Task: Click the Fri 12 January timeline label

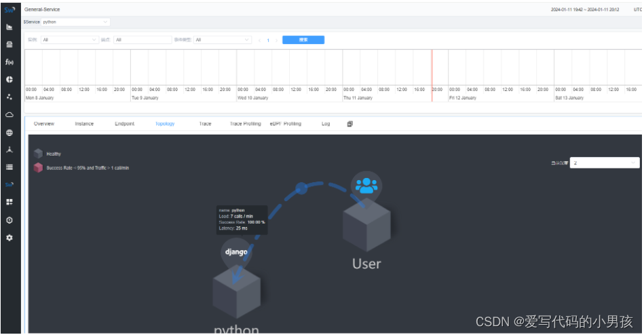Action: coord(463,98)
